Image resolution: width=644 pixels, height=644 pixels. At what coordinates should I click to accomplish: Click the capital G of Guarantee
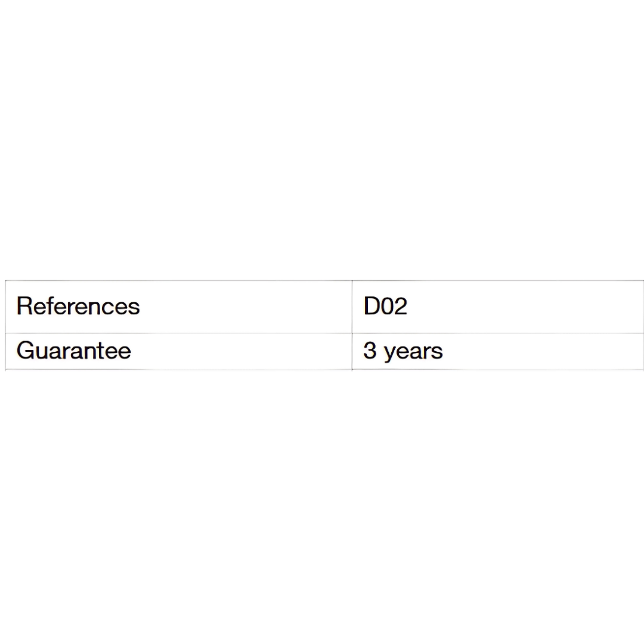pos(26,351)
